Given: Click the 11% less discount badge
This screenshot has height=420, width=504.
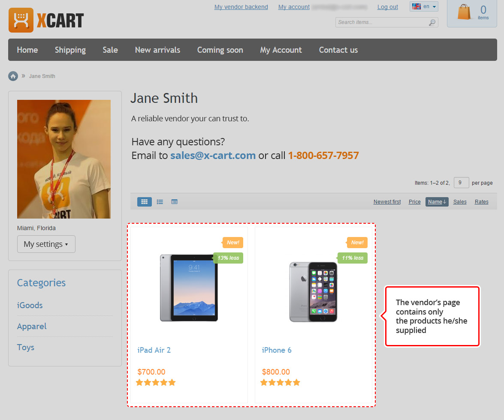Looking at the screenshot, I should (353, 258).
